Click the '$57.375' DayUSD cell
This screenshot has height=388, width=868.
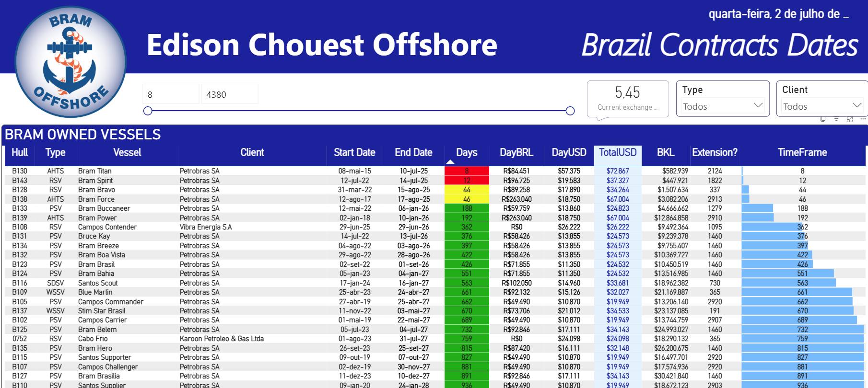click(x=569, y=171)
